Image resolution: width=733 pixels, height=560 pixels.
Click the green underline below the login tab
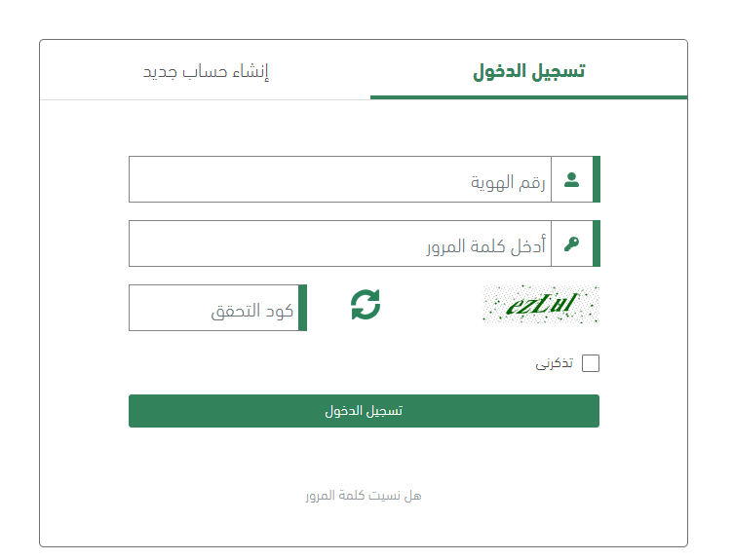click(x=528, y=97)
